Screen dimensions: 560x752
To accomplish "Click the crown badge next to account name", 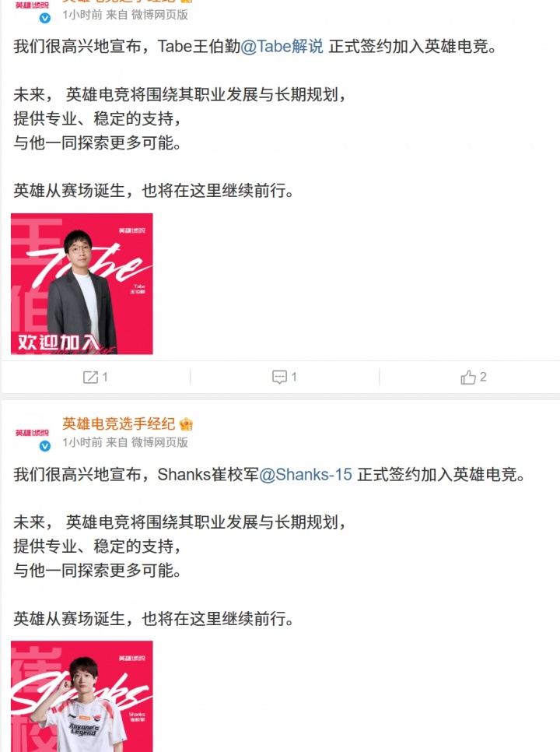I will (186, 424).
